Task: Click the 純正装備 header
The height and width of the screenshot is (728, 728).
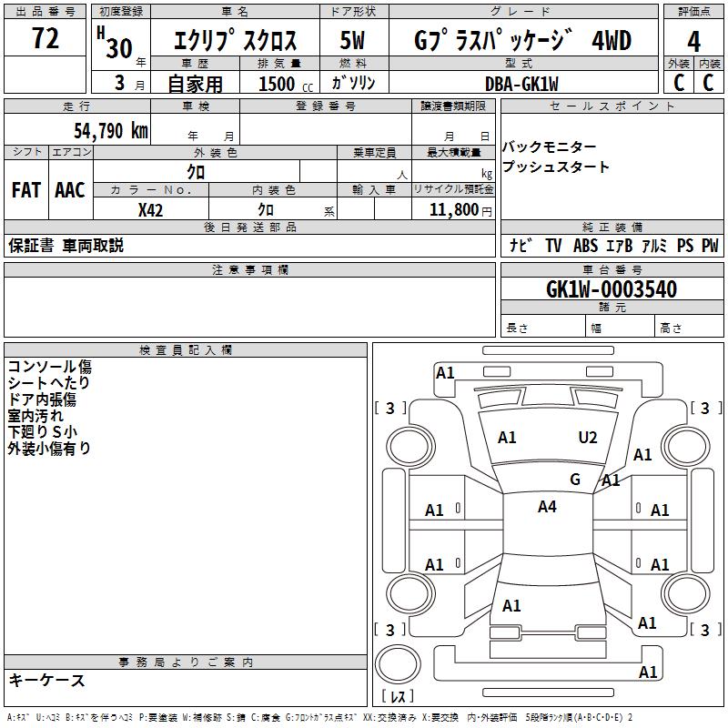Action: tap(612, 227)
